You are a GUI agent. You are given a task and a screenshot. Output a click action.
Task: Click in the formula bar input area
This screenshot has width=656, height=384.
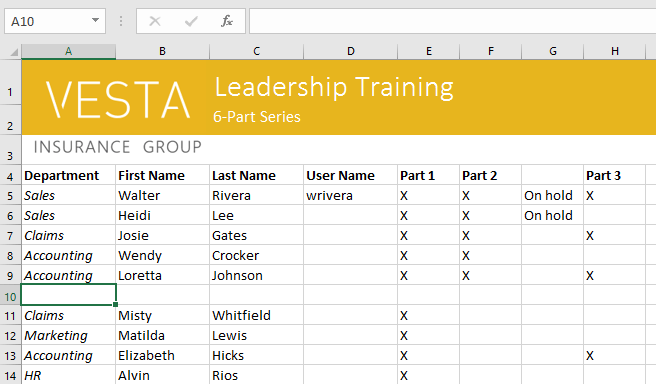(x=453, y=21)
